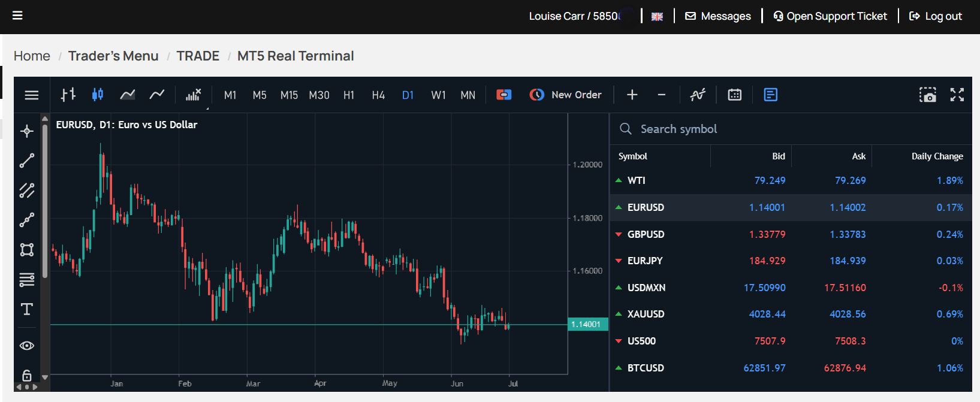
Task: Select the trend line drawing tool
Action: coord(27,161)
